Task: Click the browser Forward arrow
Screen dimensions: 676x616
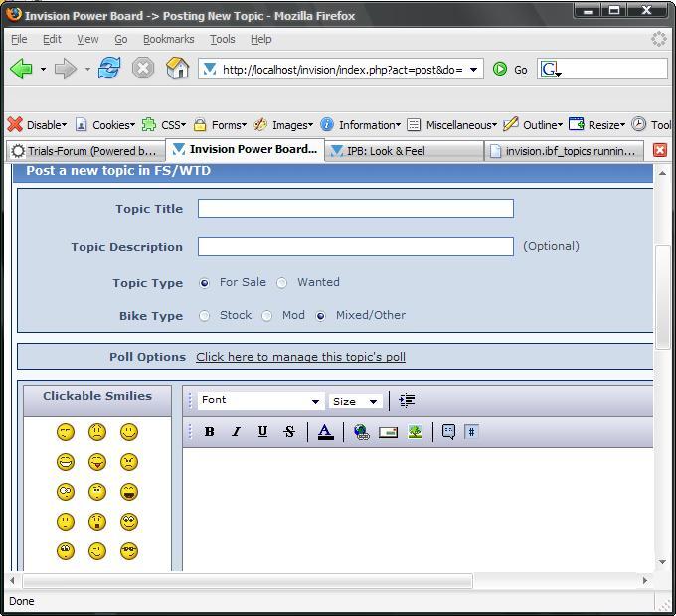Action: pos(66,69)
